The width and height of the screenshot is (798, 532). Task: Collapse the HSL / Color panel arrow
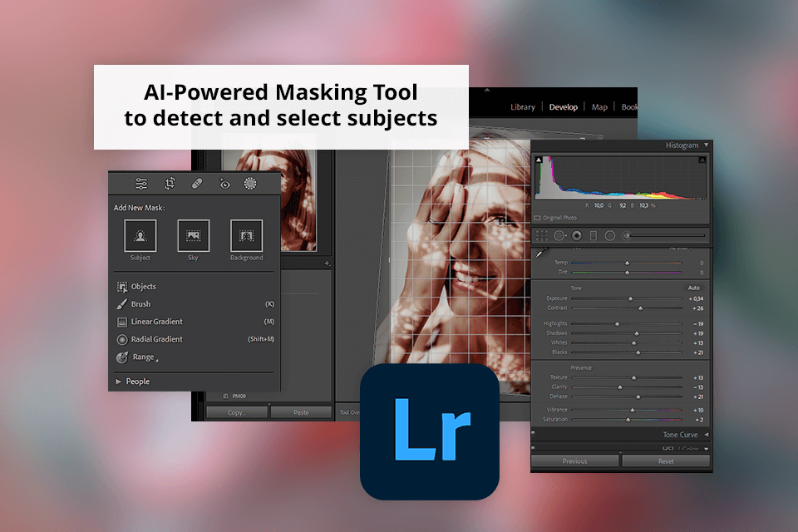(707, 449)
